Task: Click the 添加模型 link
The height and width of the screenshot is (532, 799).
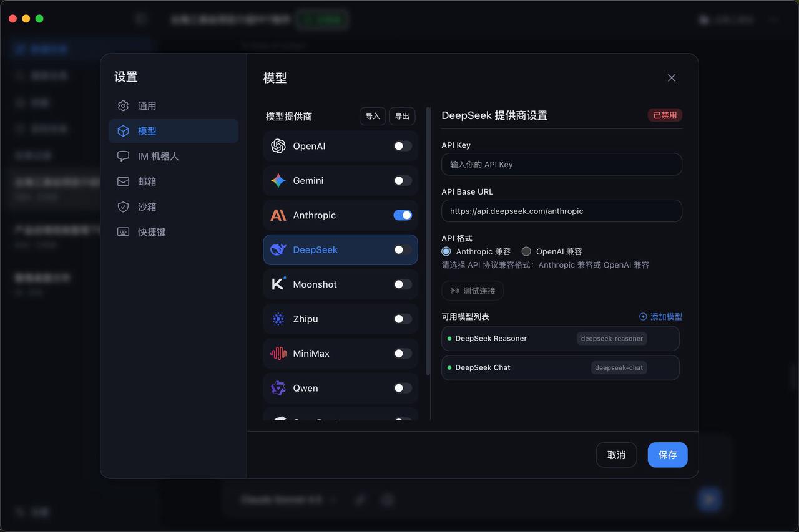Action: pyautogui.click(x=660, y=317)
